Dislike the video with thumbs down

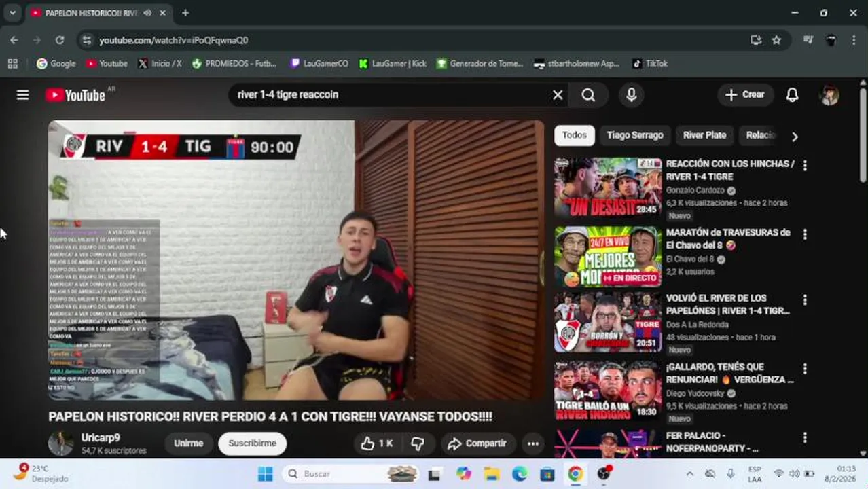pos(417,443)
